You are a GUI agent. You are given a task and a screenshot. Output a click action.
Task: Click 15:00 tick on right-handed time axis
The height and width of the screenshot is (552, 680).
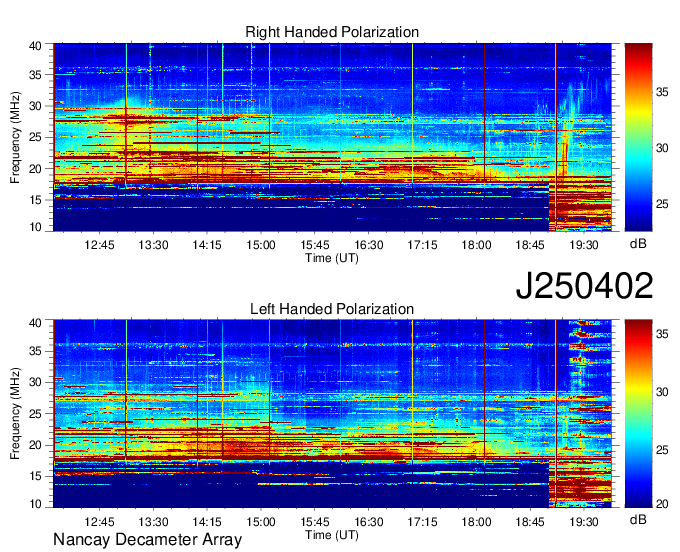coord(261,245)
